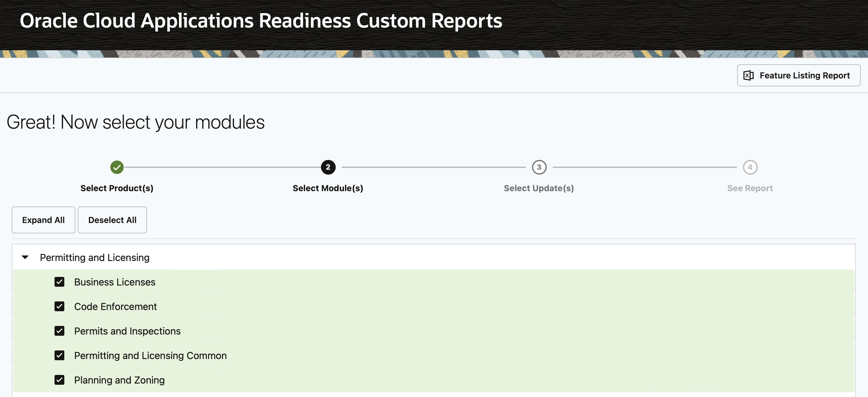Image resolution: width=868 pixels, height=397 pixels.
Task: Click the Excel icon on Feature Listing Report
Action: pos(748,75)
